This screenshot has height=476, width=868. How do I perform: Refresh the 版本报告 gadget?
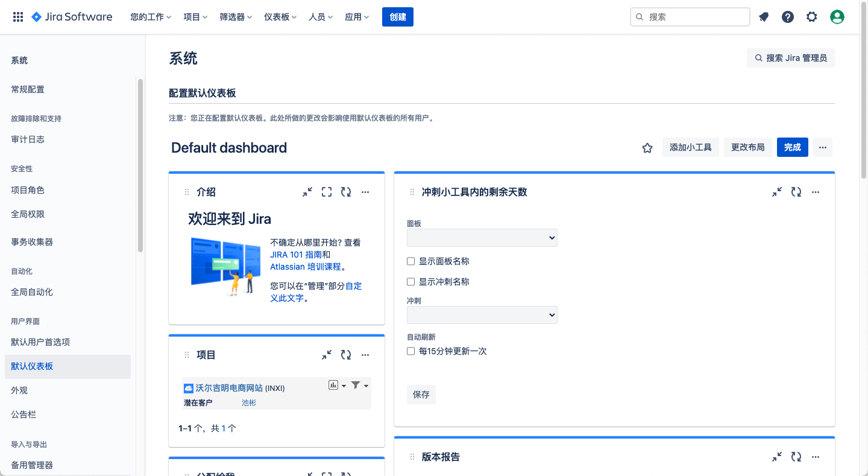click(x=796, y=457)
